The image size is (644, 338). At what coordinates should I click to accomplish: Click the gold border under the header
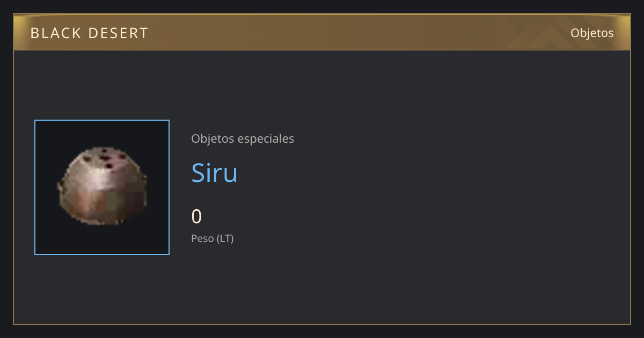click(322, 50)
